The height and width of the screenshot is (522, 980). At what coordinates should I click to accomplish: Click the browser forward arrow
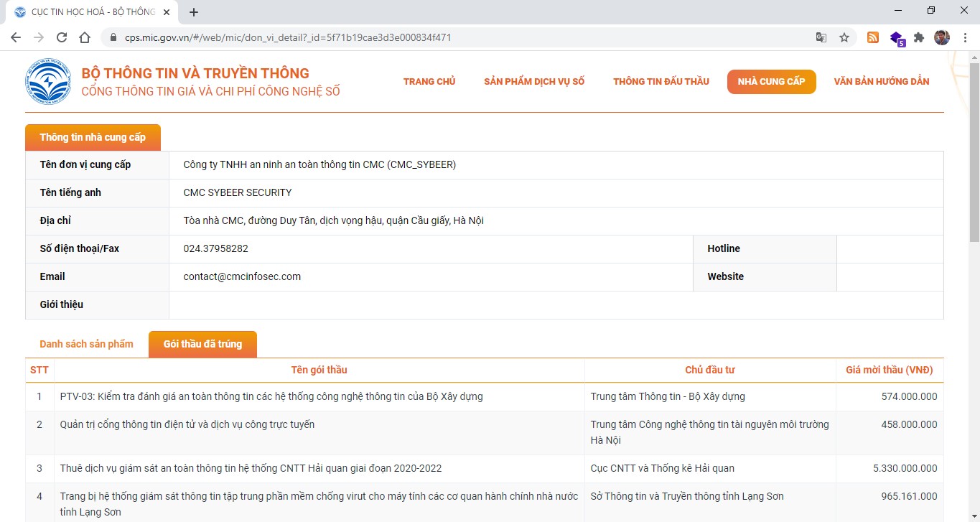point(39,37)
